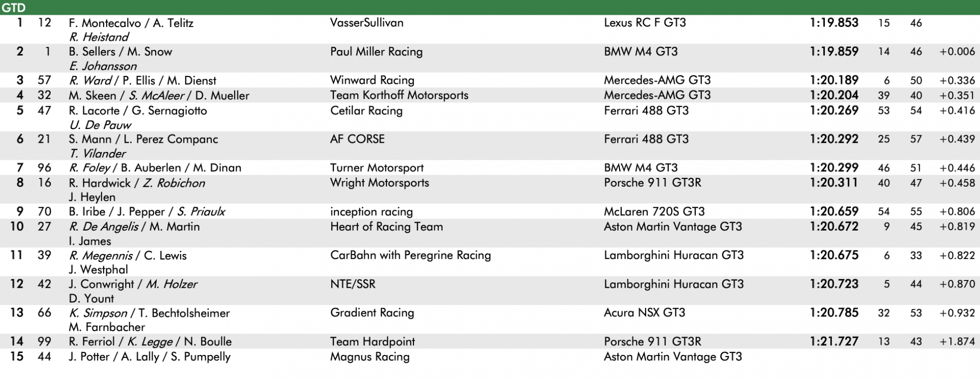Click the AF CORSE team name

click(357, 139)
